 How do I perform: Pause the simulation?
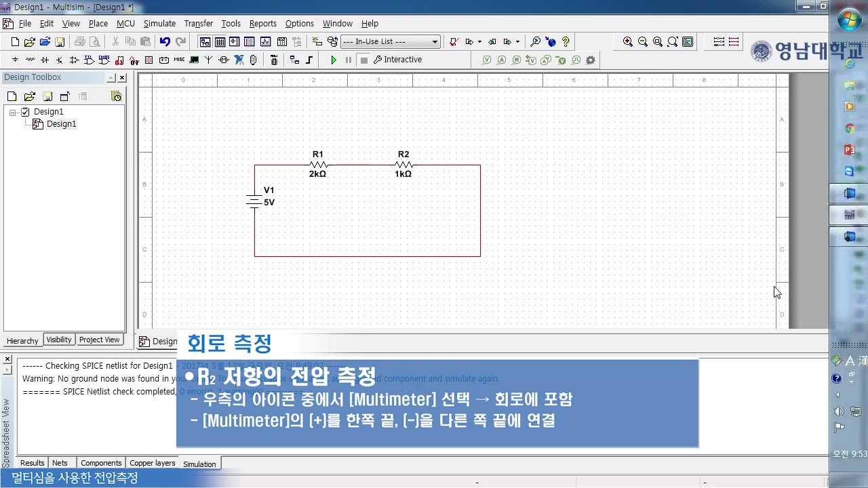pyautogui.click(x=349, y=60)
